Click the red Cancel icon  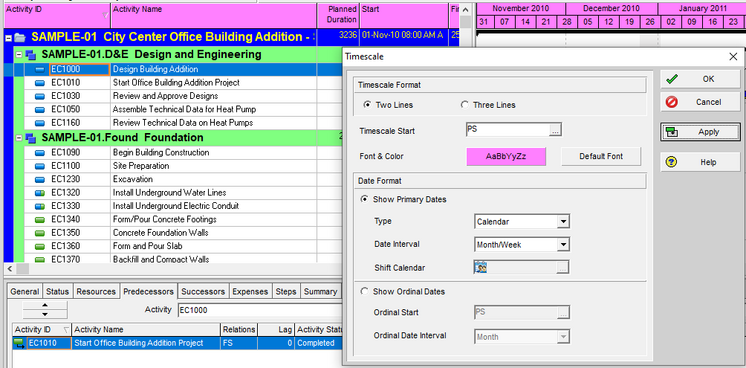[672, 102]
